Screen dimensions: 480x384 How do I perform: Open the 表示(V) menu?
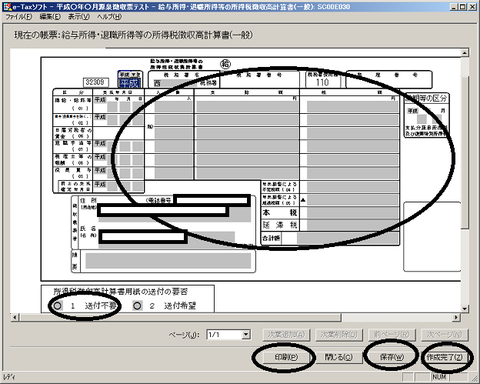pyautogui.click(x=79, y=17)
